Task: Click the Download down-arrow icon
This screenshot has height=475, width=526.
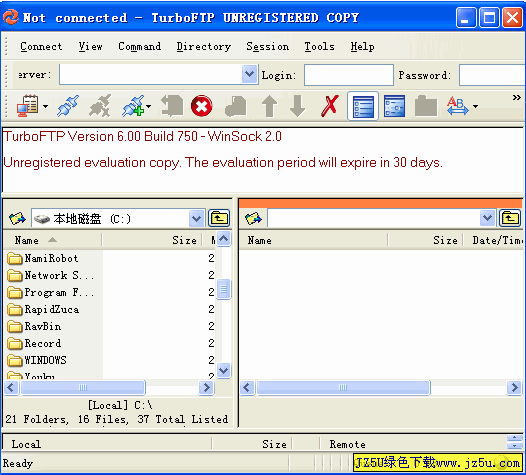Action: click(298, 106)
